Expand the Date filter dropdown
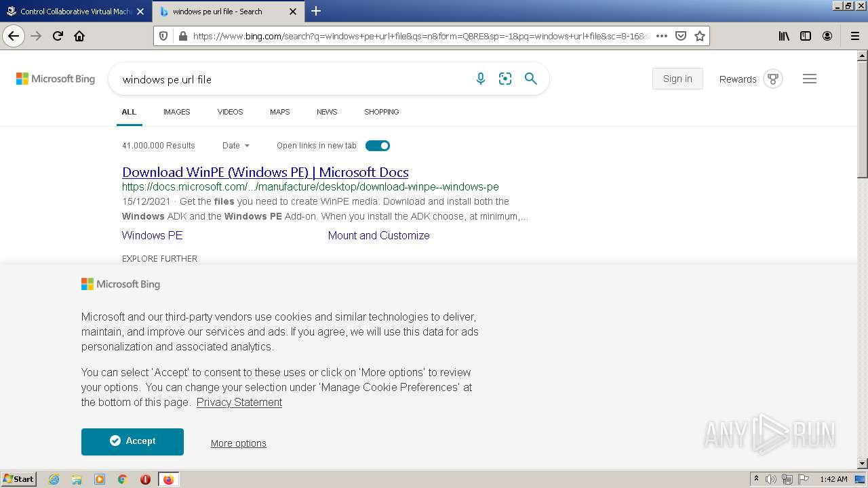Screen dimensions: 868x488 (236, 146)
